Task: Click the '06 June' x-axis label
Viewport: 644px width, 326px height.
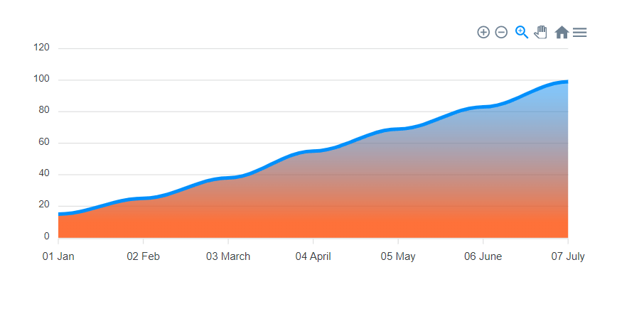Action: (483, 256)
